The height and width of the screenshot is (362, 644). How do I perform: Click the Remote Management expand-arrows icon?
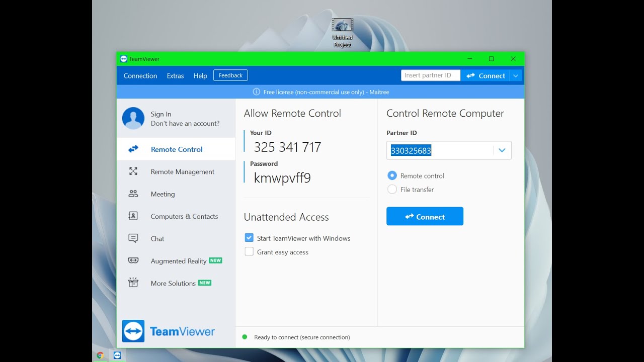pos(133,171)
